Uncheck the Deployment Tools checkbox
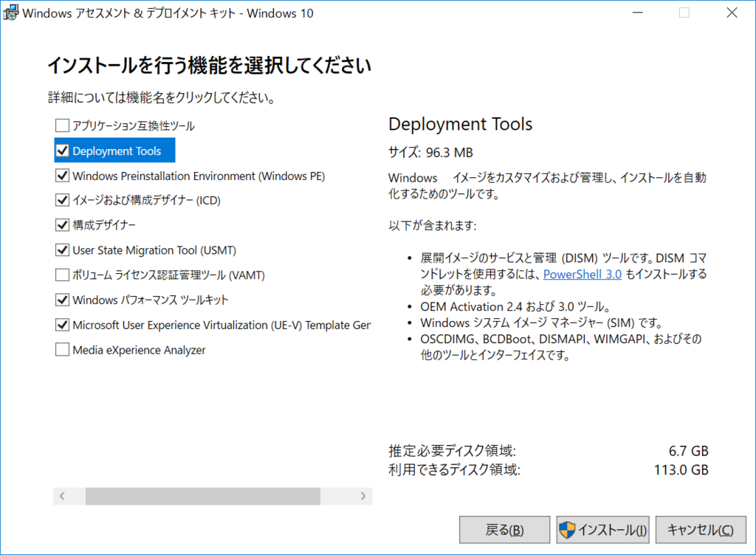Viewport: 756px width, 555px height. [62, 151]
